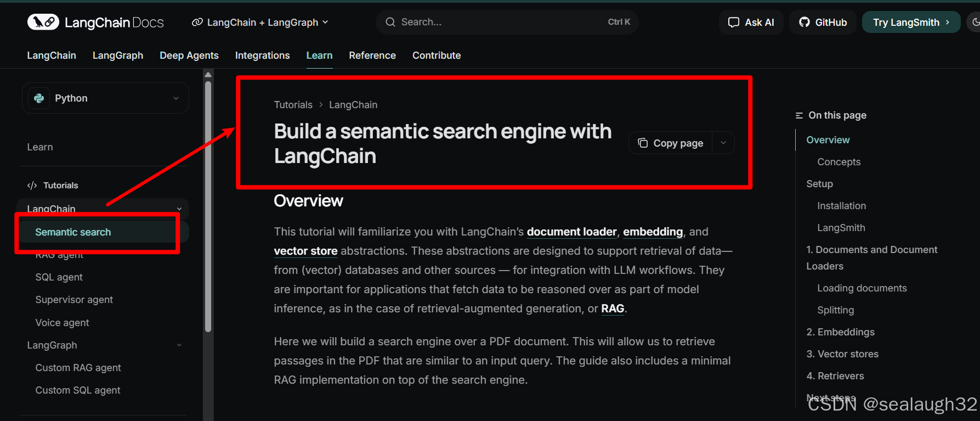Click the link icon beside LangChain + LangGraph

[x=197, y=23]
